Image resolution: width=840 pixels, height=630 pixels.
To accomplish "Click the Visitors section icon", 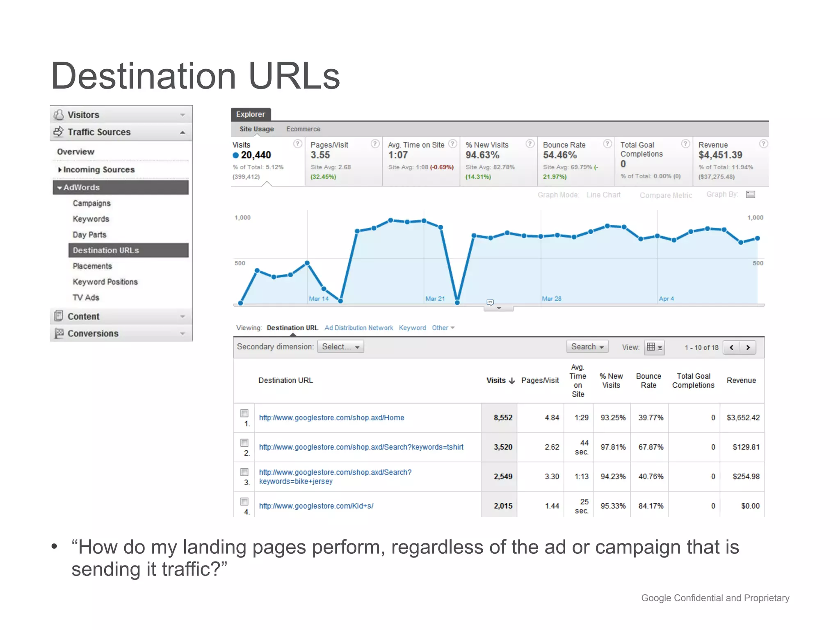I will tap(59, 114).
